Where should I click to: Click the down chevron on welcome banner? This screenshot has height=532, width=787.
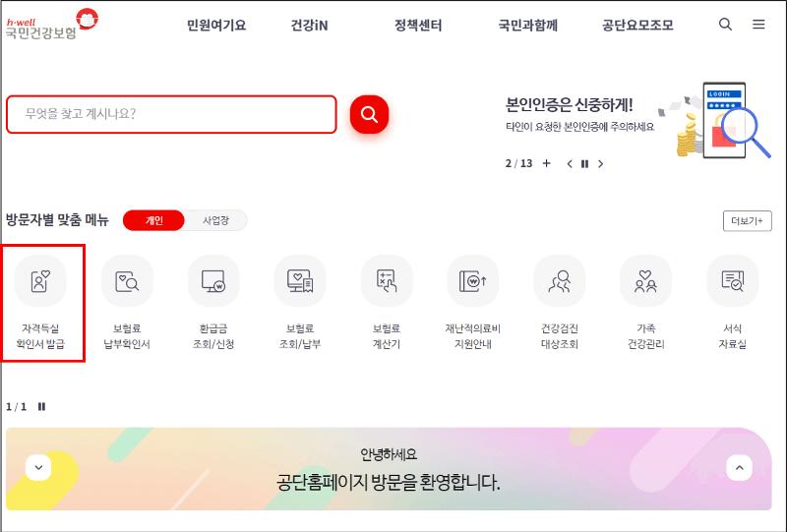pos(38,468)
